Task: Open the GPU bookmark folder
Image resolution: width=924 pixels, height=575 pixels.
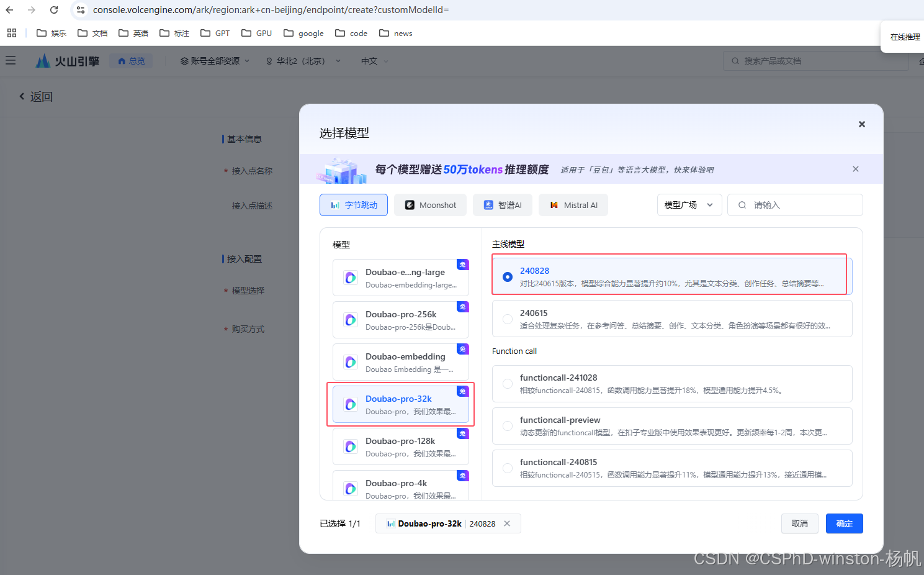Action: click(x=257, y=33)
